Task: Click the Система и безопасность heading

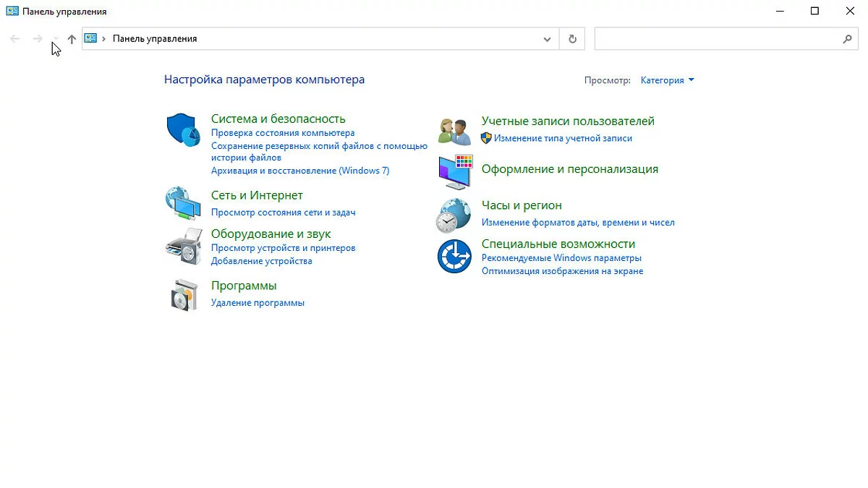Action: point(278,119)
